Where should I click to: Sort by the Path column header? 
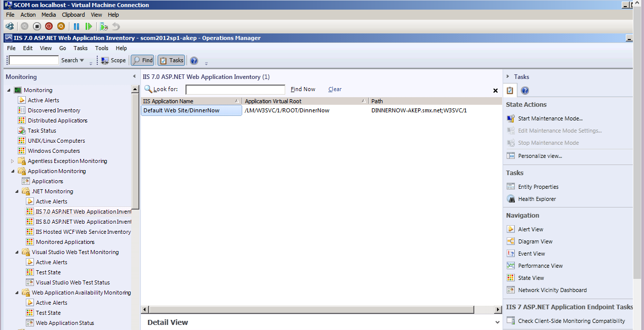point(376,101)
